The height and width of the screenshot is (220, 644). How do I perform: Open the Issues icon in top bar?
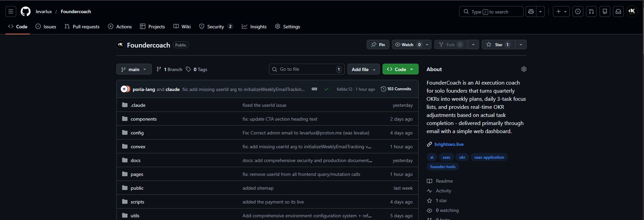pos(578,11)
